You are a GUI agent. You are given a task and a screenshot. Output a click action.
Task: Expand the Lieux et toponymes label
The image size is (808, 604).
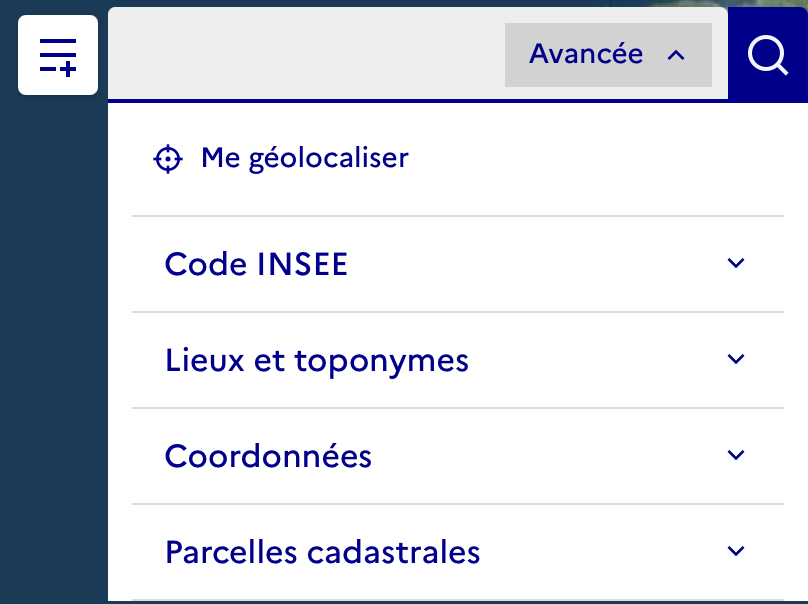coord(317,360)
